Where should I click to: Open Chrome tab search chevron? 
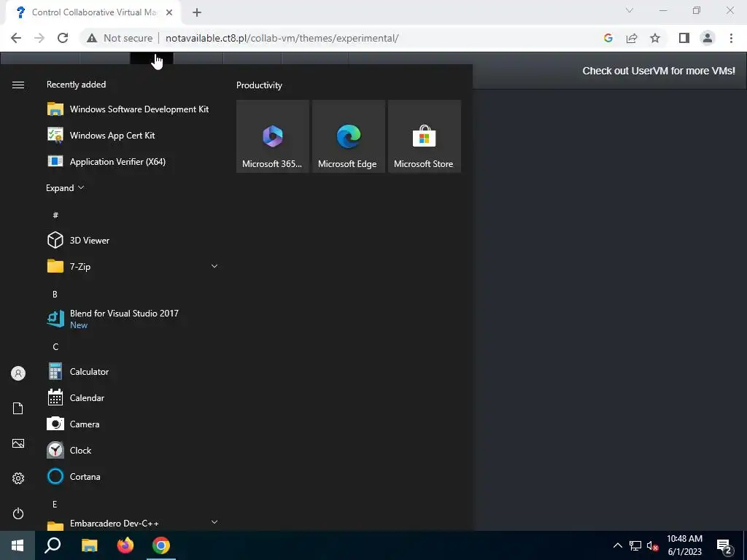[630, 10]
